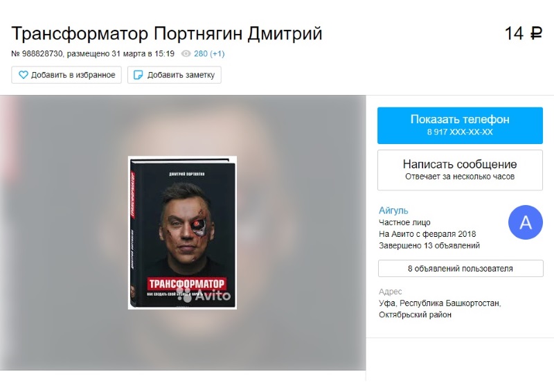554x392 pixels.
Task: Click the eye views counter icon
Action: [x=186, y=54]
